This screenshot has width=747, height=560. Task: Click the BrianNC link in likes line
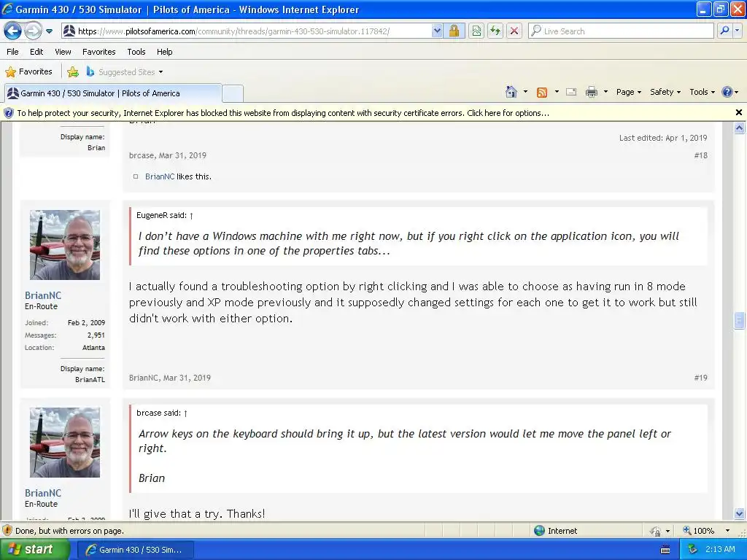point(160,176)
